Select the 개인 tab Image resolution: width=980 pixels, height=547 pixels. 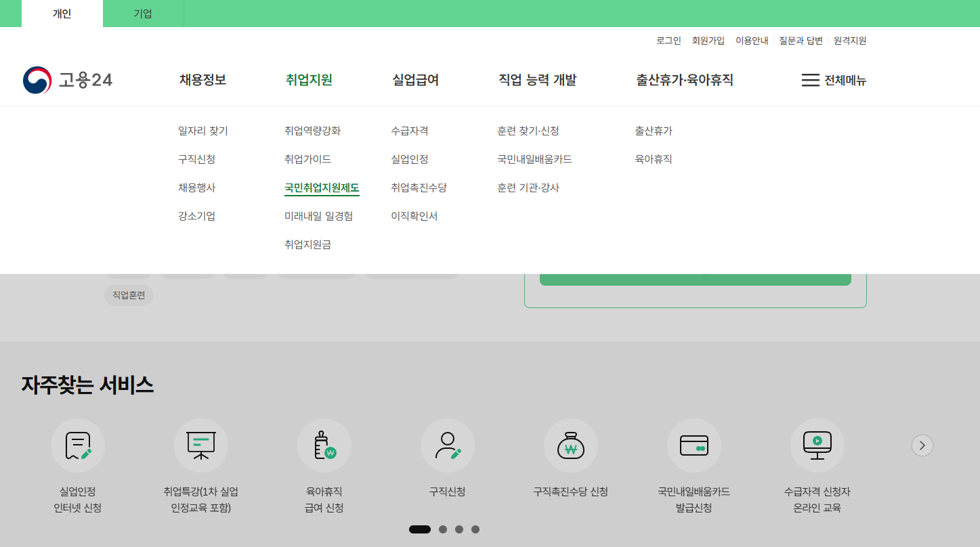(x=62, y=14)
